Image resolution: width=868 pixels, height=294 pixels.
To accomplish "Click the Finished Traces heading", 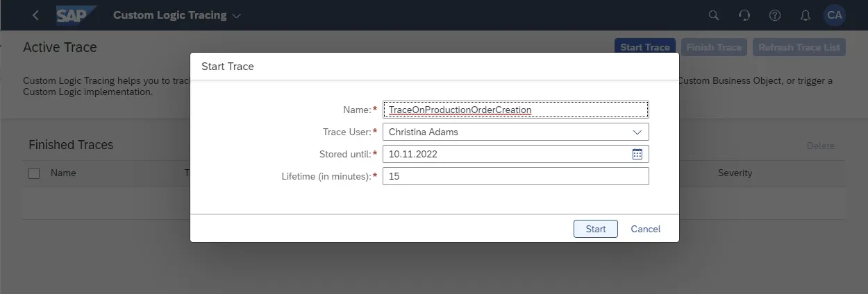I will tap(71, 145).
